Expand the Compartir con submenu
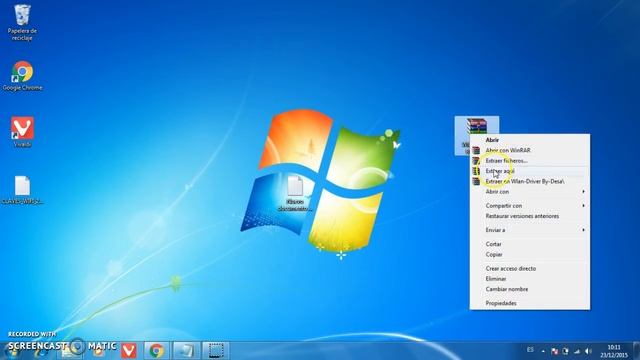This screenshot has height=360, width=640. (x=530, y=206)
